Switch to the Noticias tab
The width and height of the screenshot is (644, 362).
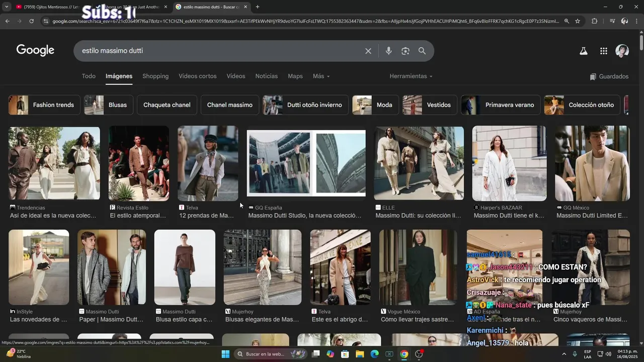[x=267, y=76]
